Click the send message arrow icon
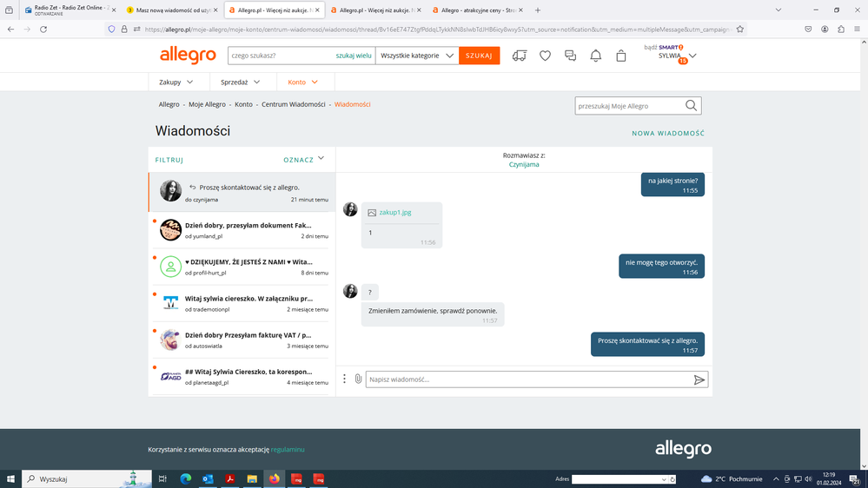The width and height of the screenshot is (868, 488). 699,379
